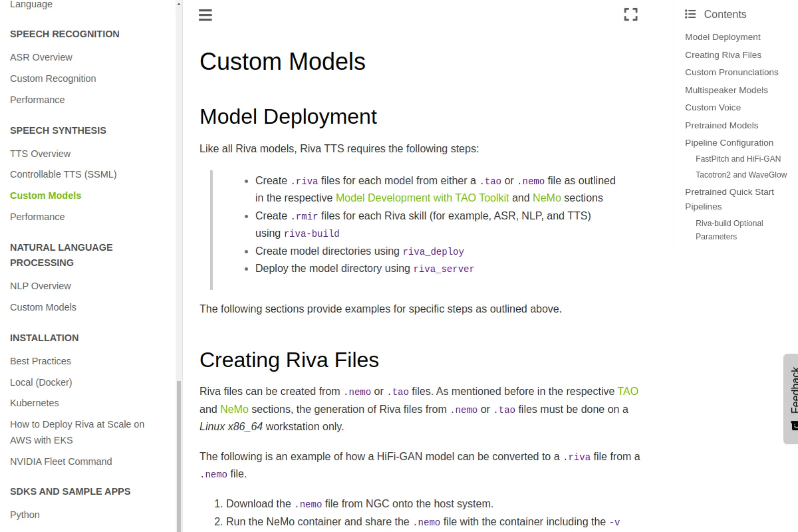Open Controllable TTS (SSML) page

click(63, 174)
